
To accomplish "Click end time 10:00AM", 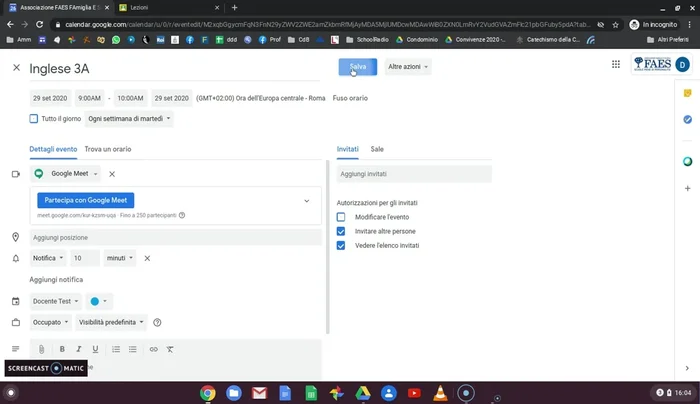I will [130, 98].
